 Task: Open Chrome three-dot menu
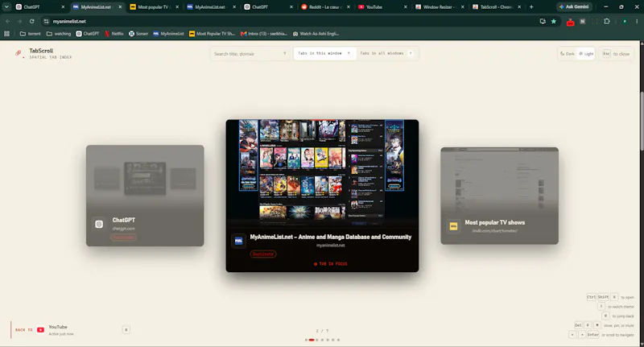637,22
